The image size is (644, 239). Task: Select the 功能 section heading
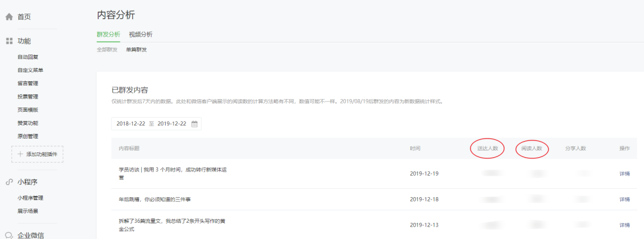click(24, 41)
